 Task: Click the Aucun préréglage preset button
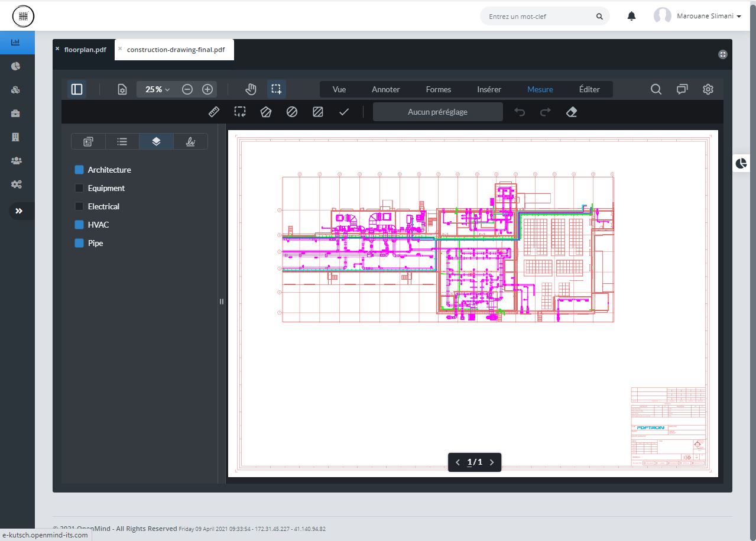437,112
